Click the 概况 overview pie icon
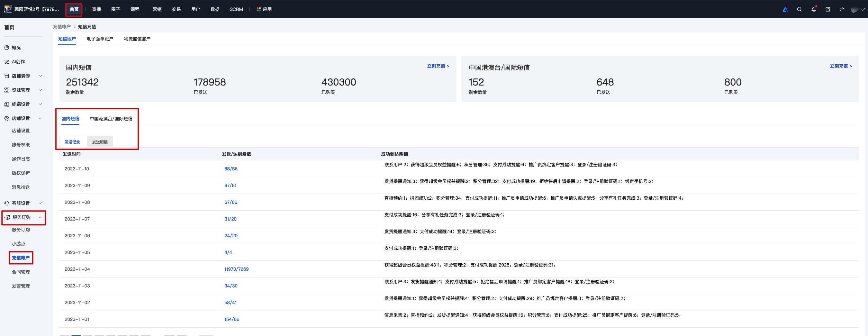This screenshot has width=868, height=336. click(x=7, y=48)
